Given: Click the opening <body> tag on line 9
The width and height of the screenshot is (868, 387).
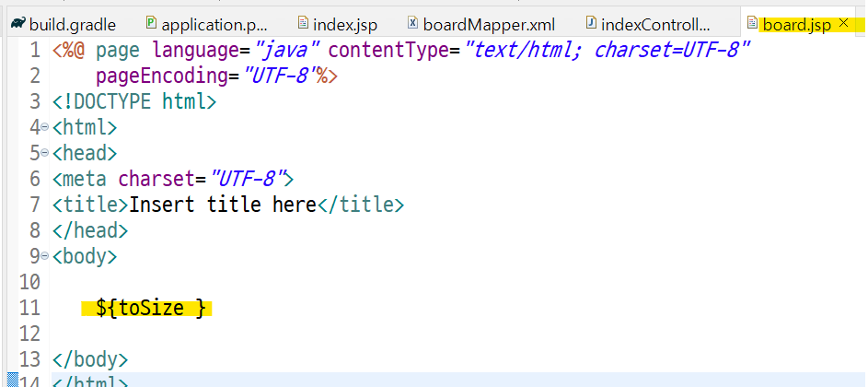Looking at the screenshot, I should tap(85, 257).
